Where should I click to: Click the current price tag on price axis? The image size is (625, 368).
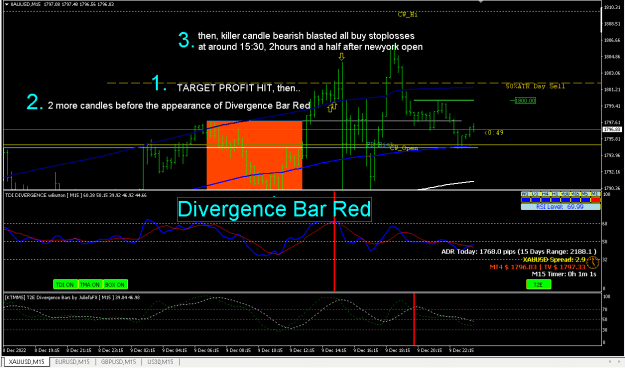pos(612,130)
